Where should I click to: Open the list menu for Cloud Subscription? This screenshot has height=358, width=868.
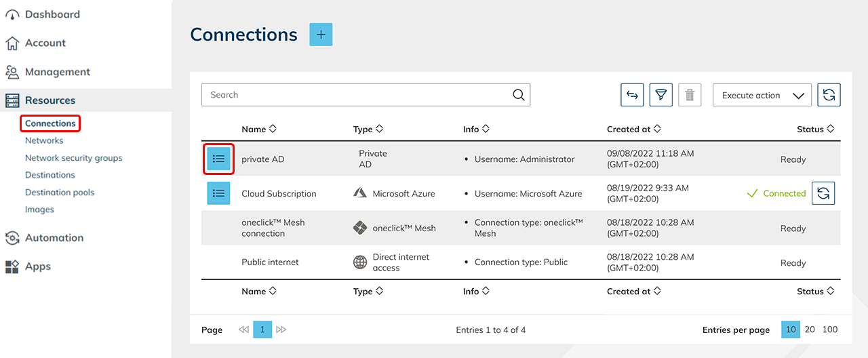tap(218, 193)
